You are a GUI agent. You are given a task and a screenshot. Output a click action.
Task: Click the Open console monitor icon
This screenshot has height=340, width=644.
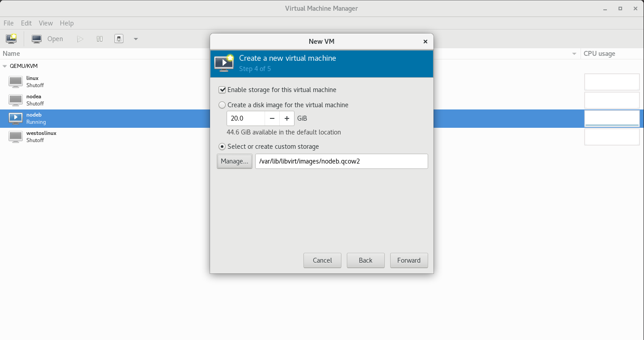point(37,39)
